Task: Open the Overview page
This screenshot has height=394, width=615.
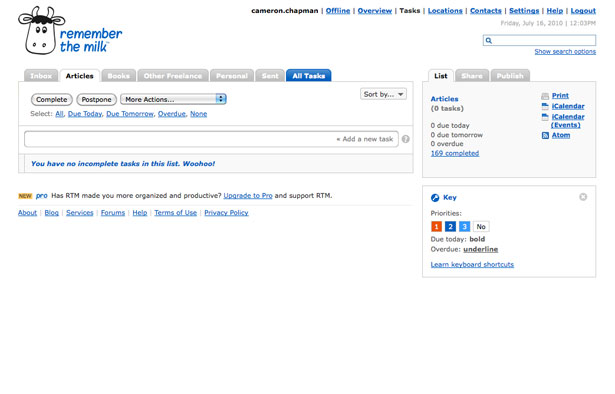Action: click(375, 11)
